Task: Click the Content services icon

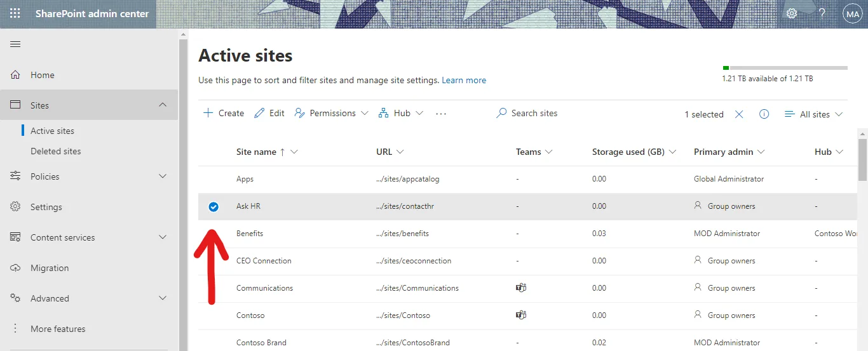Action: tap(15, 237)
